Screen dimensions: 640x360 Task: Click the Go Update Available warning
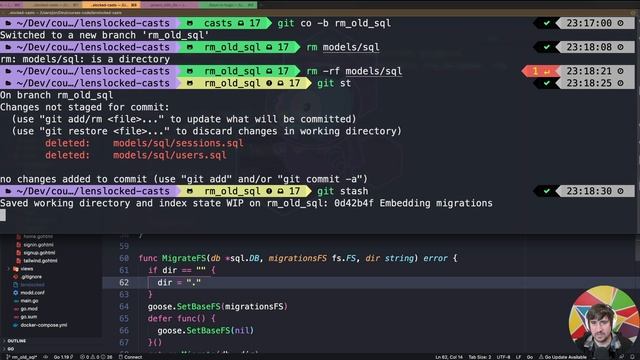click(562, 357)
